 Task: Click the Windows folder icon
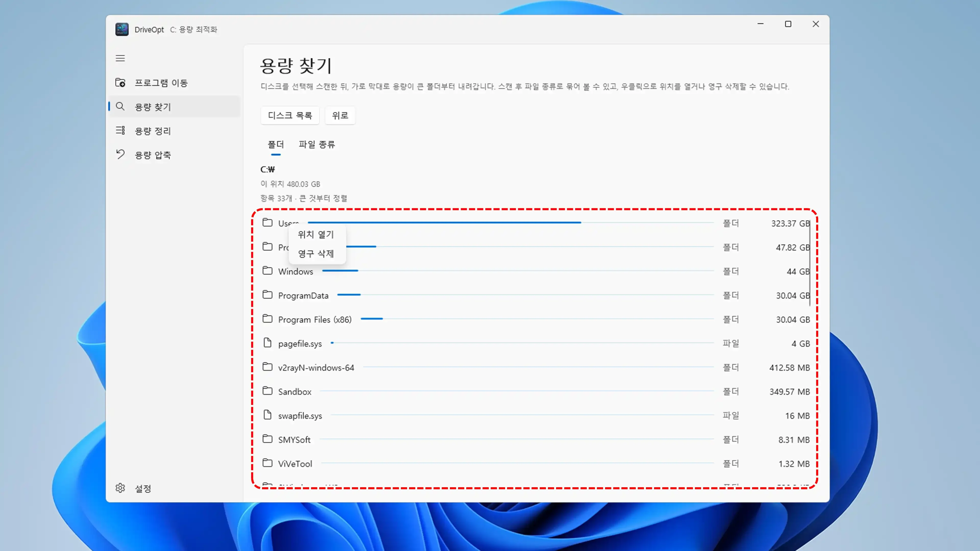point(267,271)
